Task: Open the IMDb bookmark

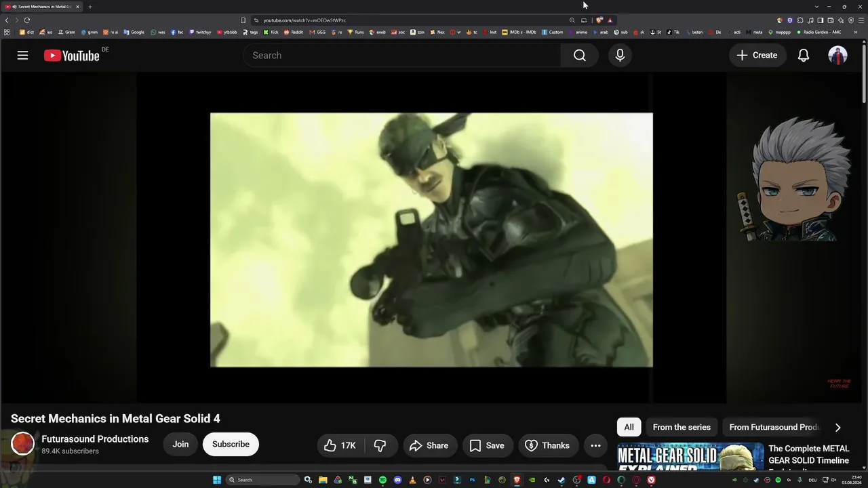Action: [519, 32]
